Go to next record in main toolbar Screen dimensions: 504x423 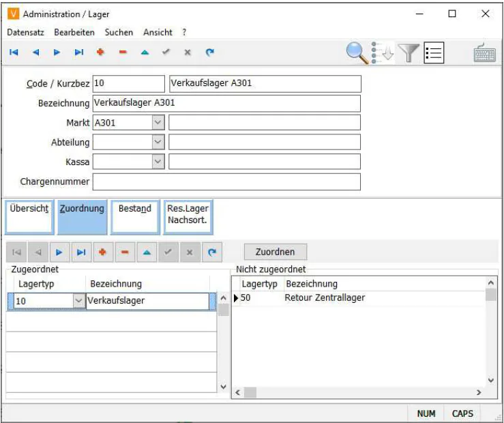[57, 52]
